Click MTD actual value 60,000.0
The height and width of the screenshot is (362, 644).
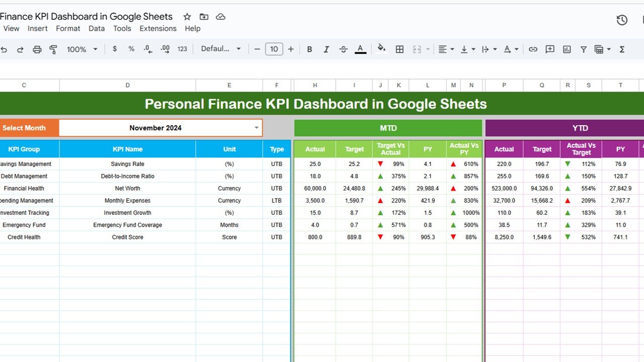pyautogui.click(x=315, y=188)
